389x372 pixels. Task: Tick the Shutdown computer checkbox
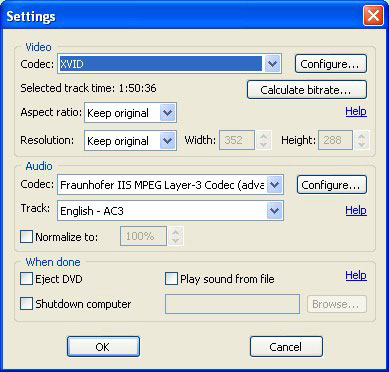(26, 304)
